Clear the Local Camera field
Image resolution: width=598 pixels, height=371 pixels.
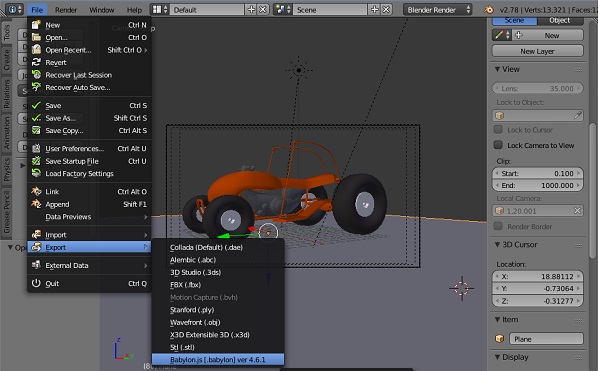tap(577, 210)
